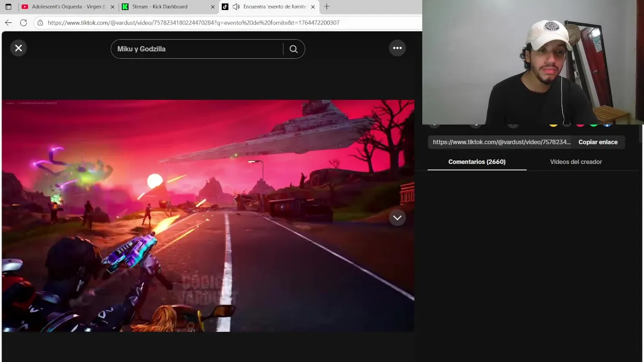The height and width of the screenshot is (362, 644).
Task: Open the tab actions menu icon
Action: [8, 7]
